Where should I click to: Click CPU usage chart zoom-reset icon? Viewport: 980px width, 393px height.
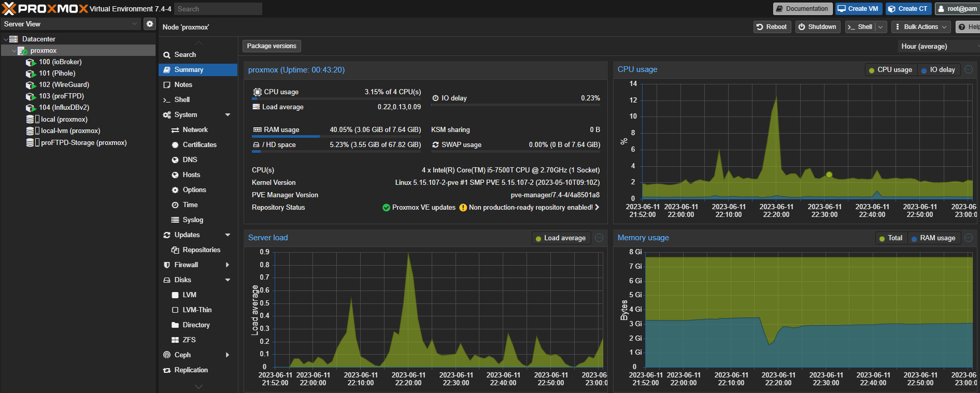[x=969, y=69]
